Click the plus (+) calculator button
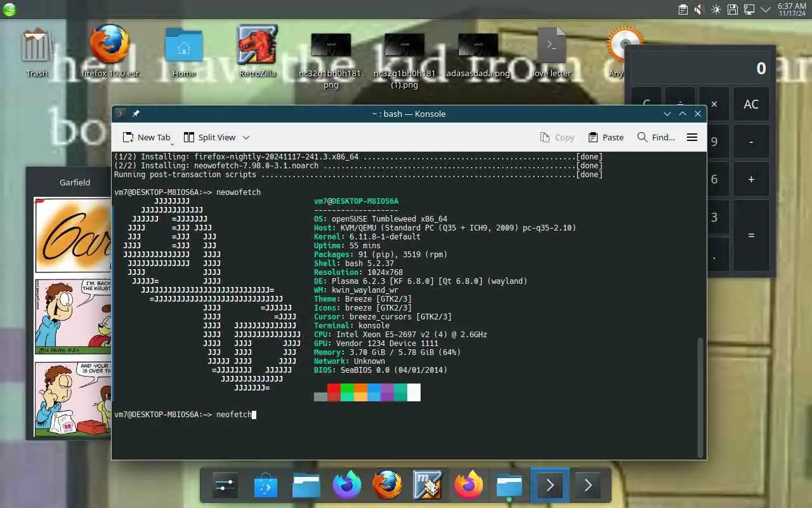 (x=751, y=179)
